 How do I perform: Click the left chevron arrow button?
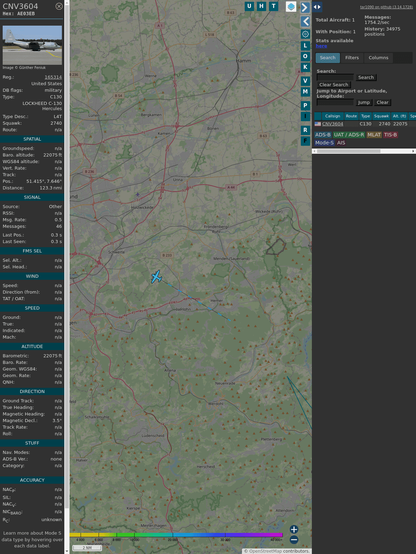(x=305, y=22)
